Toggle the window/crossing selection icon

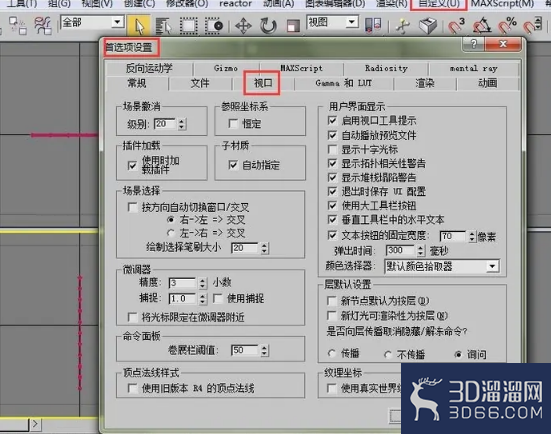(214, 26)
